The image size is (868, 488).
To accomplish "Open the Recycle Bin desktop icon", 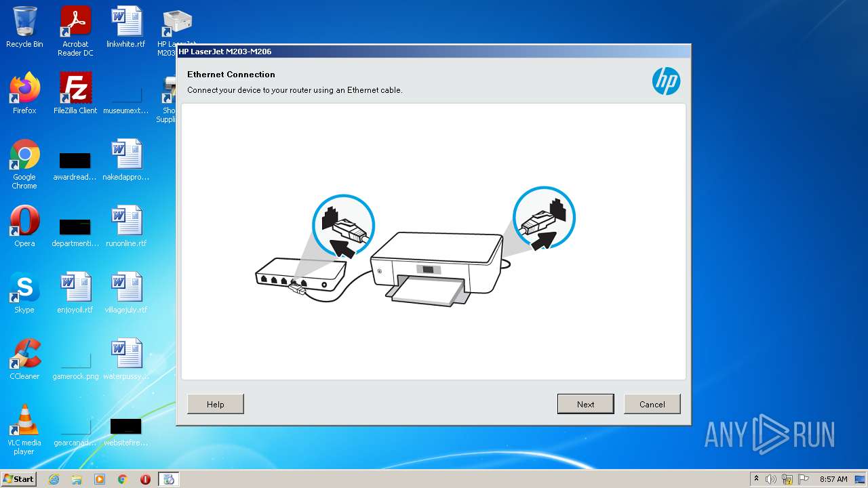I will coord(24,28).
